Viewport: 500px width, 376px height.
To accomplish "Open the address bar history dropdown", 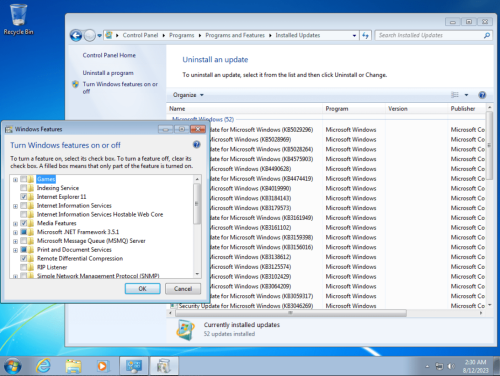I will pos(354,35).
